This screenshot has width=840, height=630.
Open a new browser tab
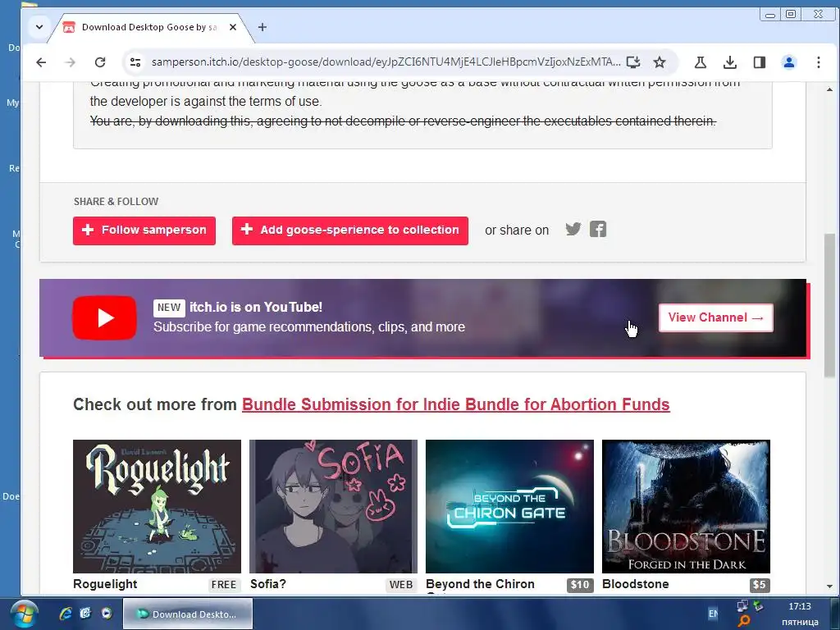[x=262, y=27]
